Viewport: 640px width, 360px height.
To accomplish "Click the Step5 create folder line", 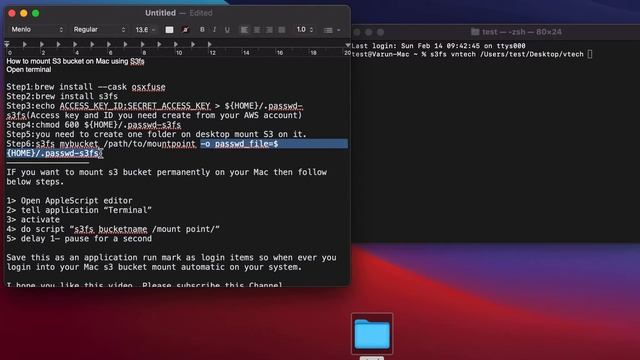I will (156, 134).
